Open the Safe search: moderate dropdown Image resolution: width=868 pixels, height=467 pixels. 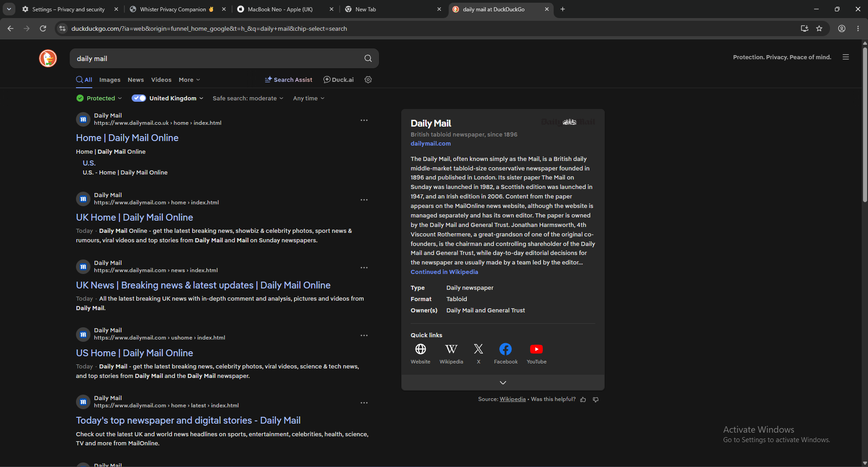coord(248,98)
